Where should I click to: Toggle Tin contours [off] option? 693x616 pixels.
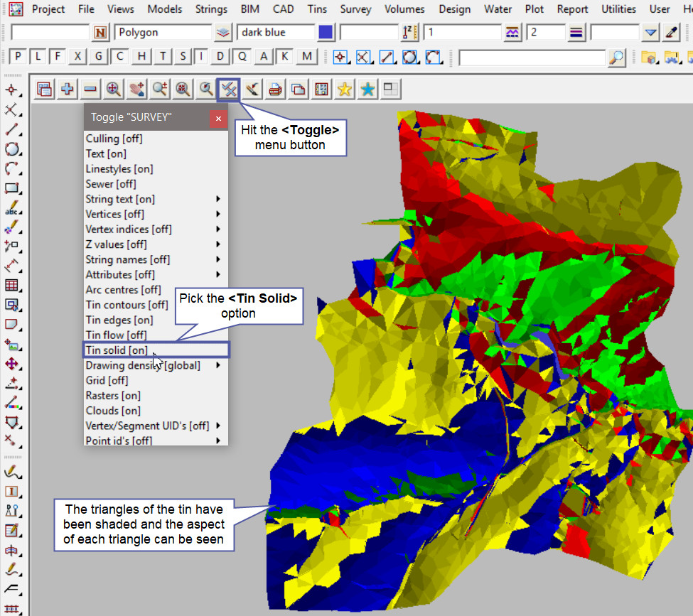click(x=127, y=305)
